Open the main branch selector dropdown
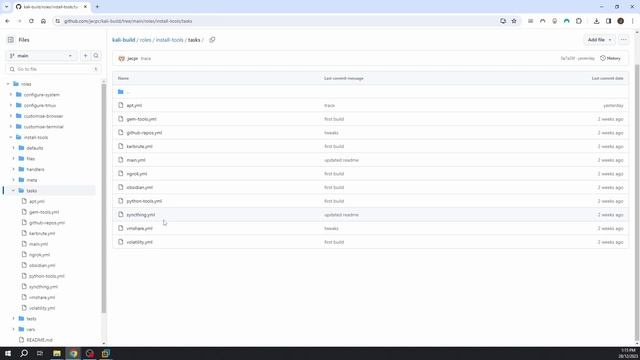The image size is (640, 360). 41,56
